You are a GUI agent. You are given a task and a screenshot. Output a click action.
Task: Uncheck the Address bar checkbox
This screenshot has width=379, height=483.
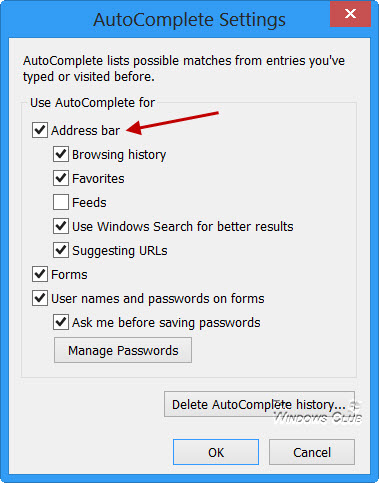pos(40,130)
